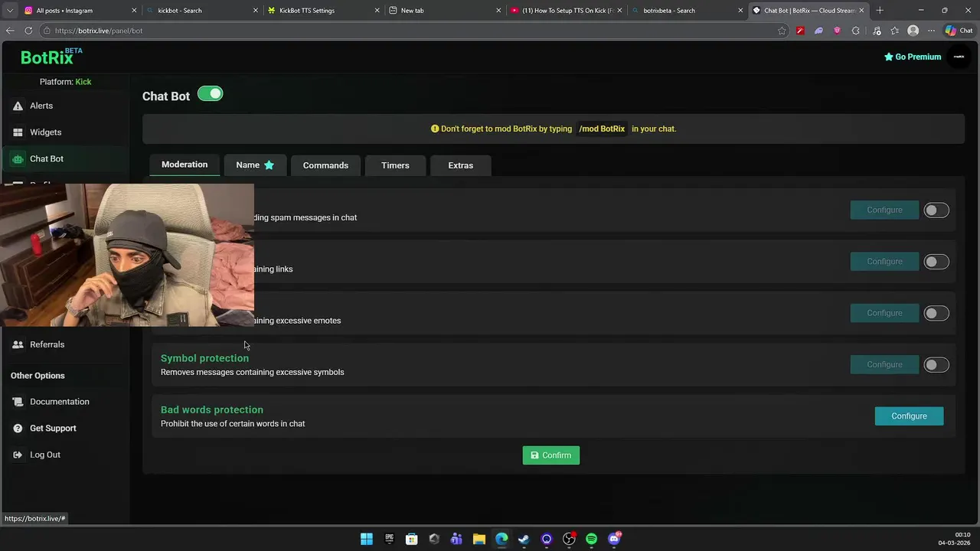The width and height of the screenshot is (980, 551).
Task: Click the Go Premium link
Action: click(x=913, y=57)
